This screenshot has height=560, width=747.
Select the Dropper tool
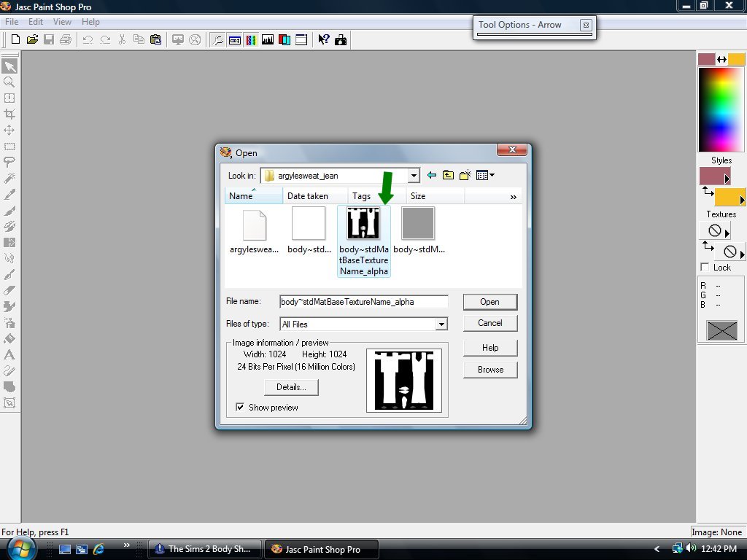point(9,194)
